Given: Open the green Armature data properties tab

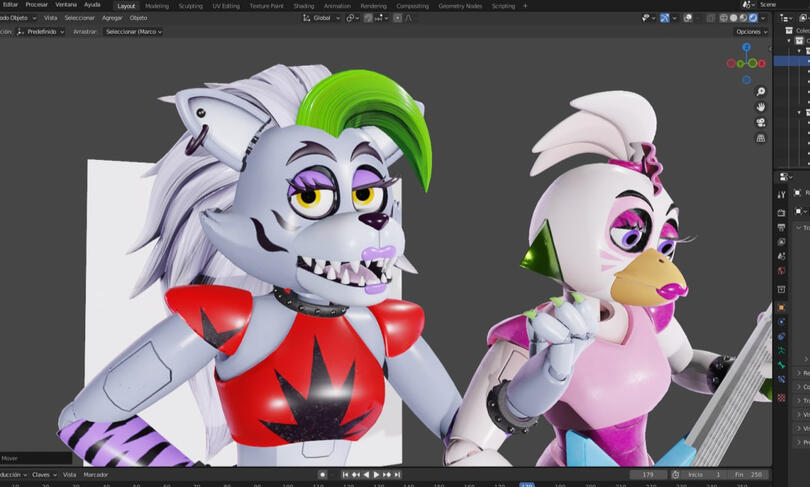Looking at the screenshot, I should coord(781,351).
